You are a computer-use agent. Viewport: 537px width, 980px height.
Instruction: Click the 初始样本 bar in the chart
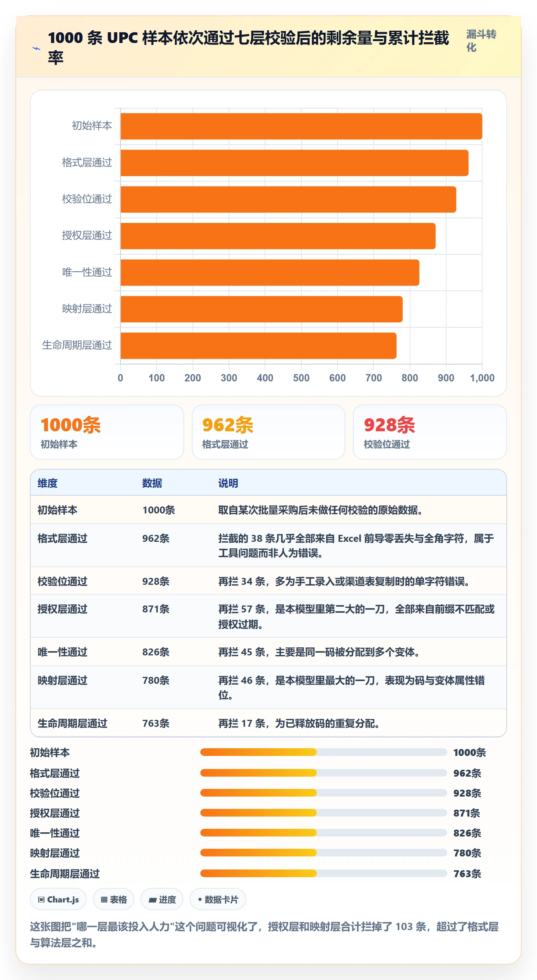click(301, 126)
